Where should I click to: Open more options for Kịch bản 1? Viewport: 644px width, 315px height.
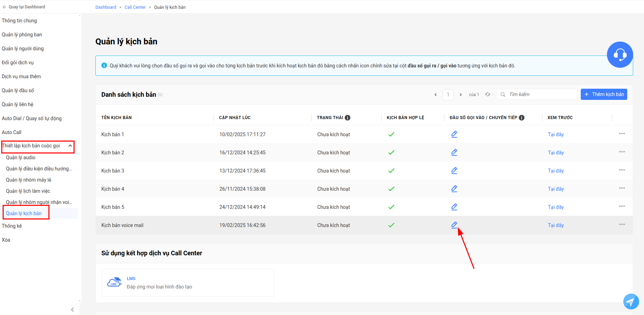click(x=622, y=134)
